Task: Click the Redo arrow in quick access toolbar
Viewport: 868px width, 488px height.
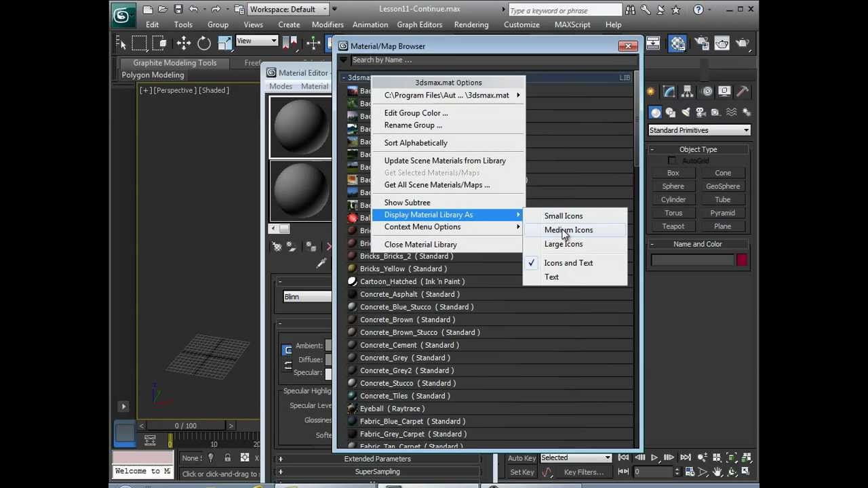Action: pos(216,9)
